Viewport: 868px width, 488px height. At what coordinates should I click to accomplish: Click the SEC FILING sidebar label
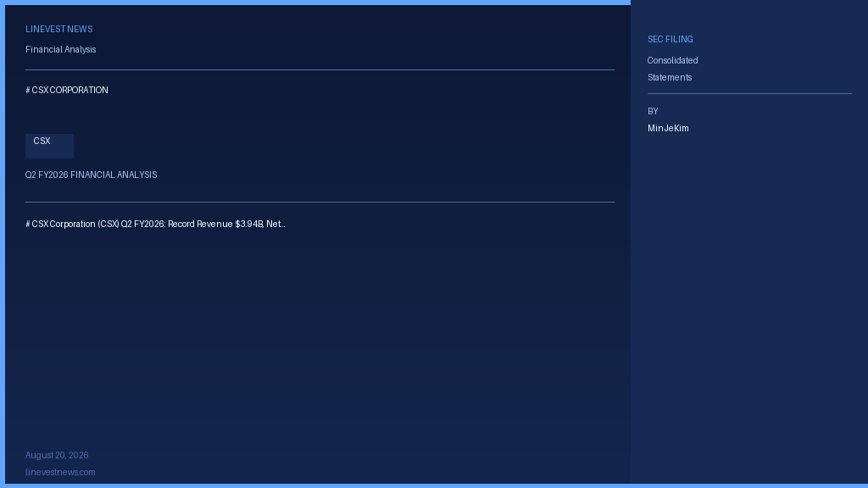(x=670, y=39)
